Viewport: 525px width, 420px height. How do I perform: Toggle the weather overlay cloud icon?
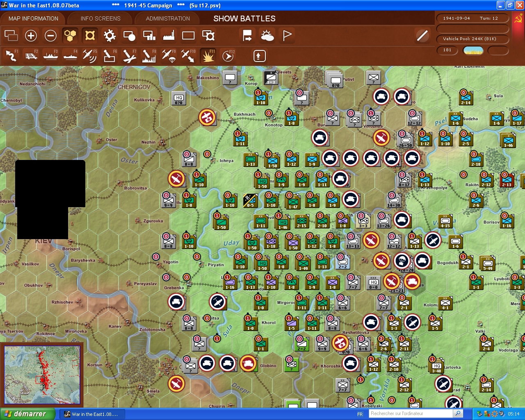click(x=267, y=36)
